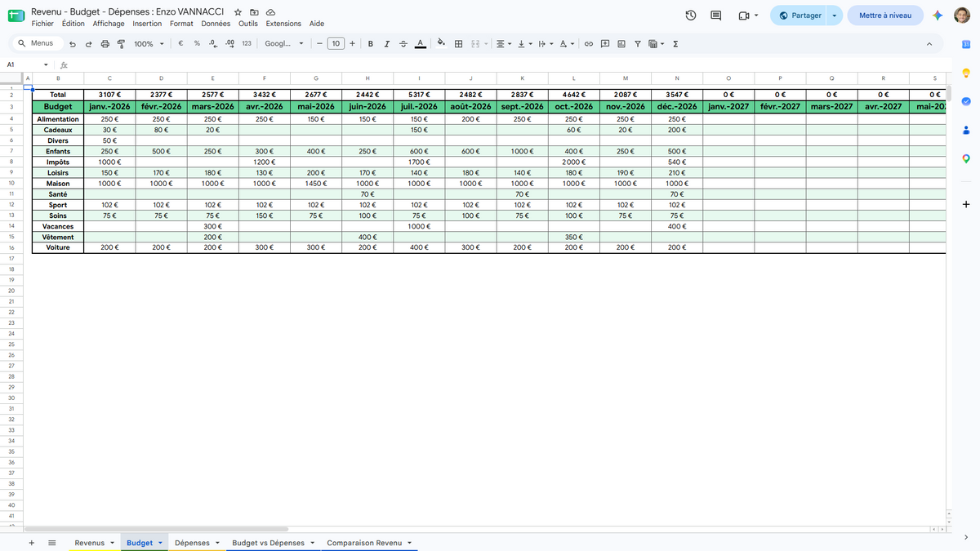Switch to the Dépenses sheet tab
The image size is (980, 551).
(x=198, y=543)
